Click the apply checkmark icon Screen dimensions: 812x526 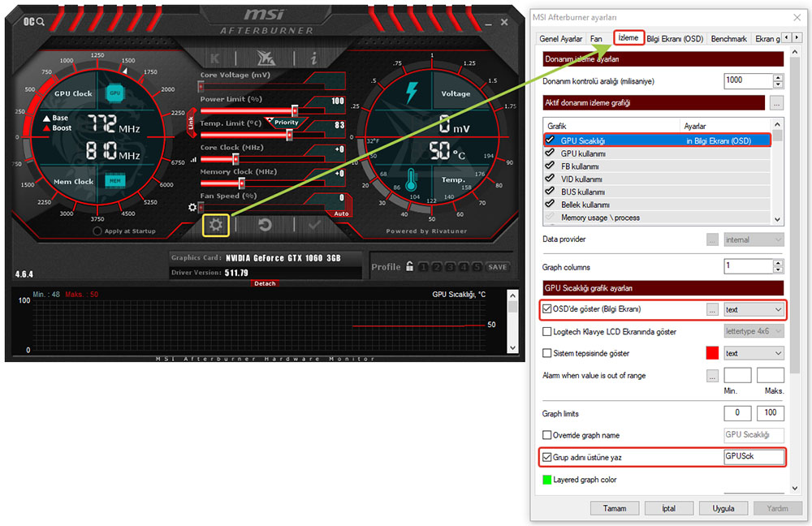coord(314,225)
